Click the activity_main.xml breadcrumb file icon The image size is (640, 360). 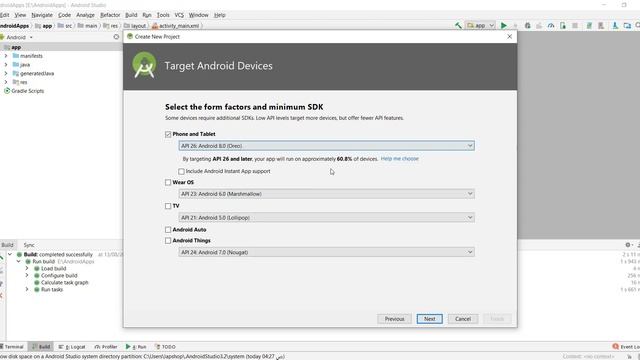(x=155, y=26)
